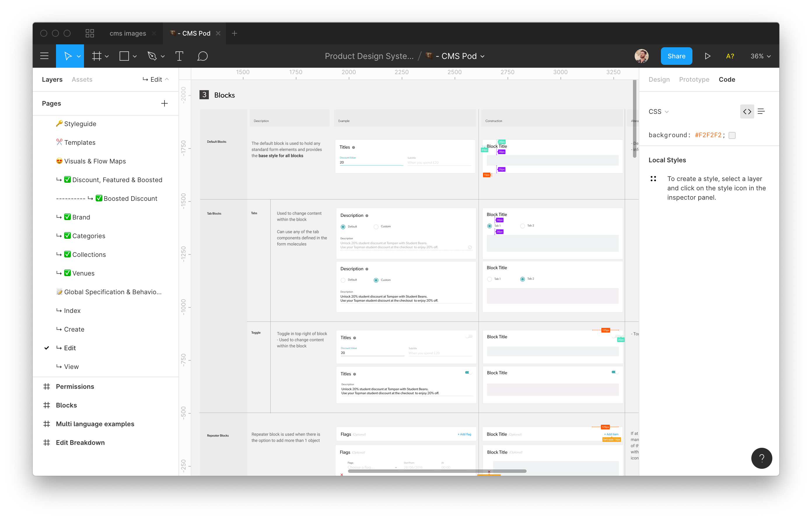Select the Edit page in layers
This screenshot has width=812, height=519.
click(70, 348)
